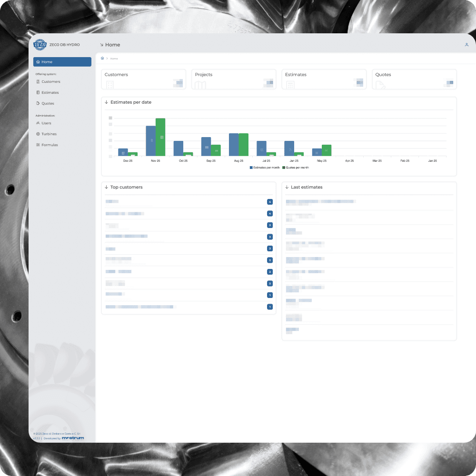Click the ZECO company logo

(40, 44)
